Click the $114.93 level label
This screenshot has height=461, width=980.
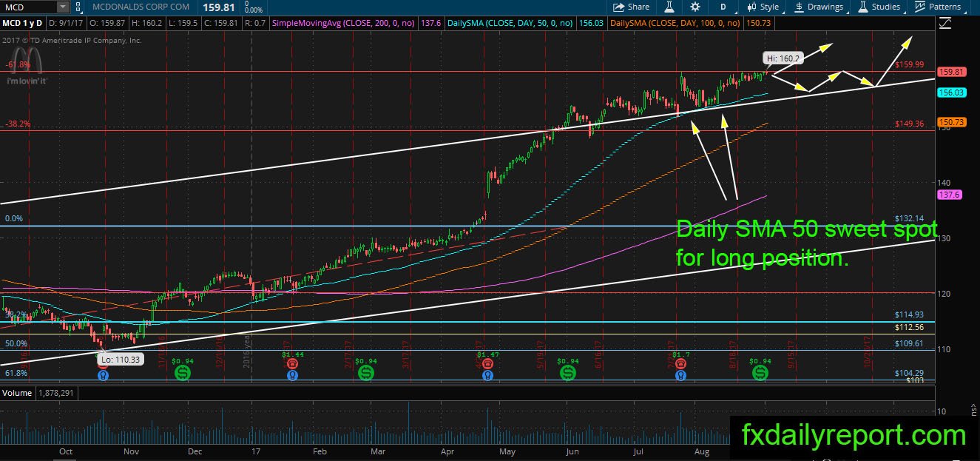pos(908,314)
